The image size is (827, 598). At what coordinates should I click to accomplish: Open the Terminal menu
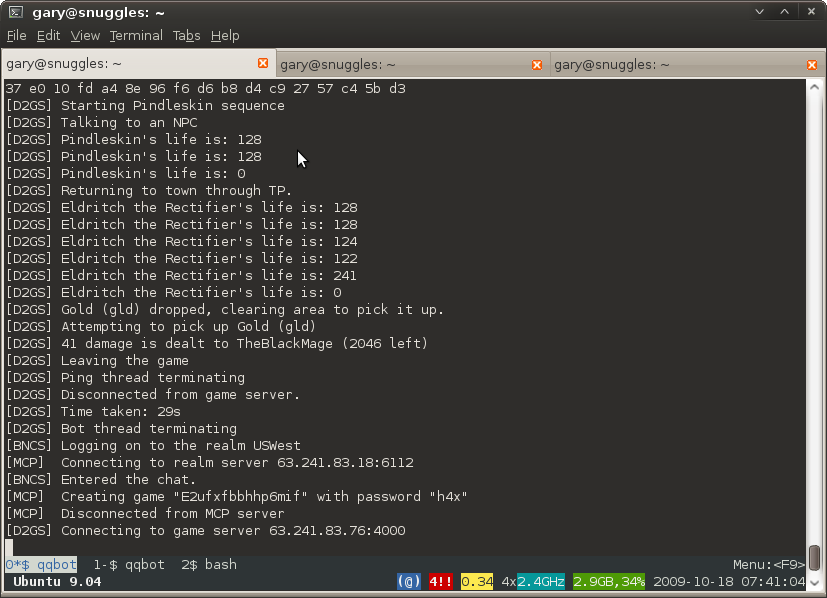pyautogui.click(x=136, y=35)
